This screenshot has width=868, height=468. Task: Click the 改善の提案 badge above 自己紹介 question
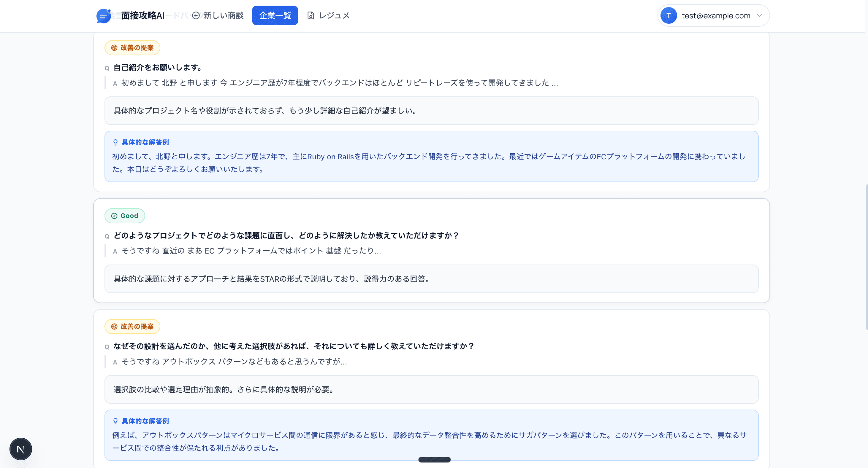point(132,48)
